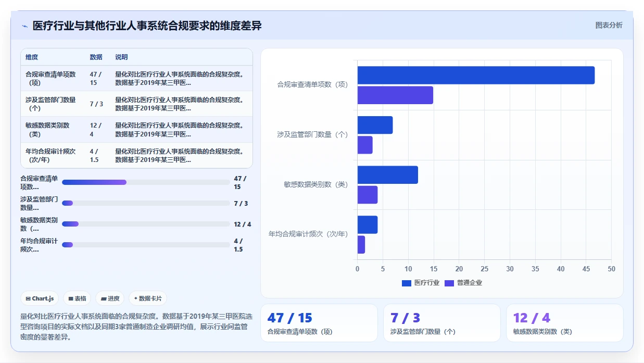The height and width of the screenshot is (363, 644).
Task: Select the 数据卡片 tag chip
Action: (148, 298)
